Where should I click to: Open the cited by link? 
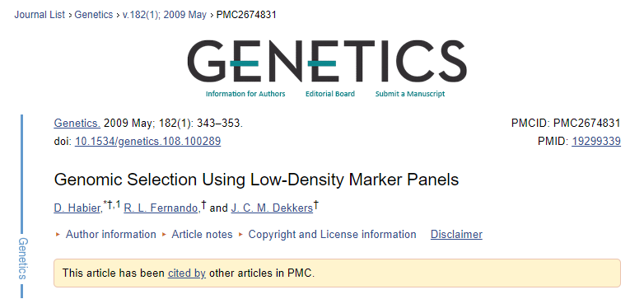(186, 273)
